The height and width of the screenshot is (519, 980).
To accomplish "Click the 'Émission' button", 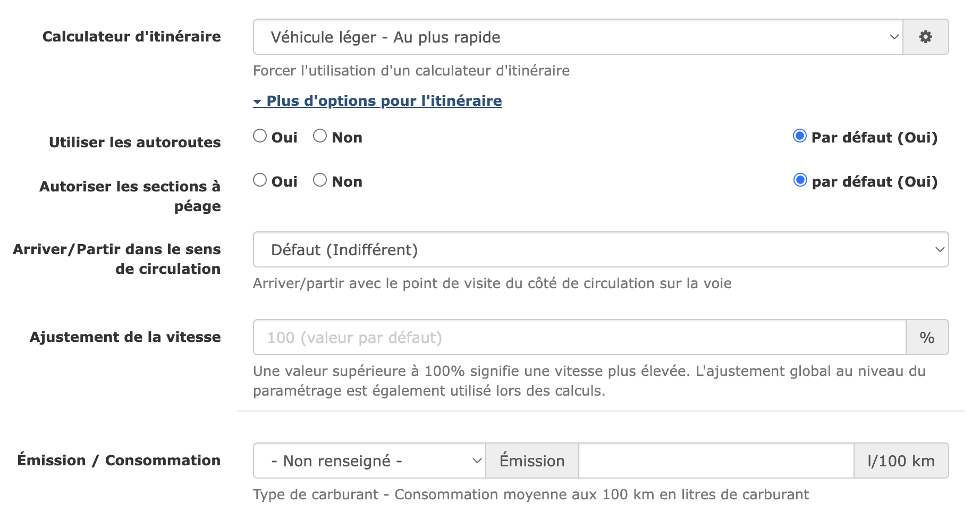I will click(531, 461).
